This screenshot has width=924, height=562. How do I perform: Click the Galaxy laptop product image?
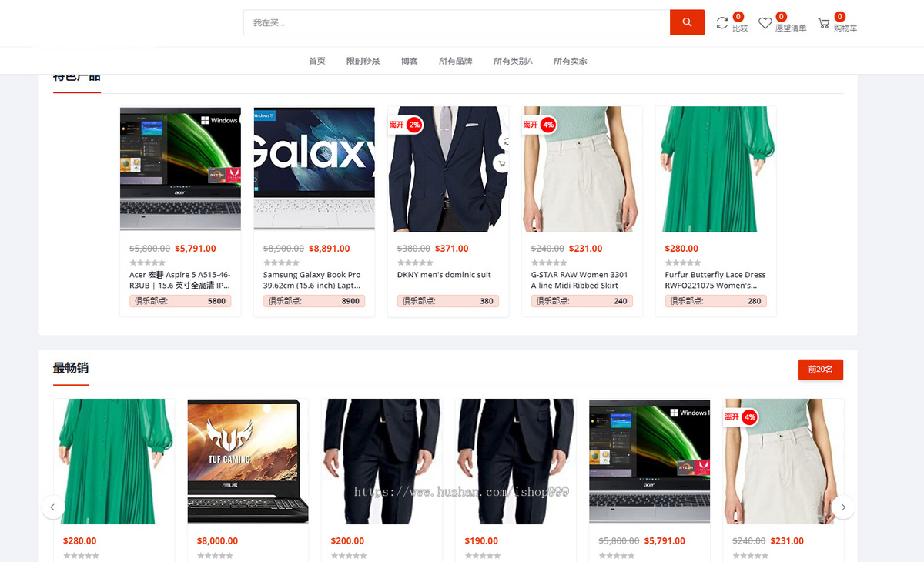tap(314, 169)
